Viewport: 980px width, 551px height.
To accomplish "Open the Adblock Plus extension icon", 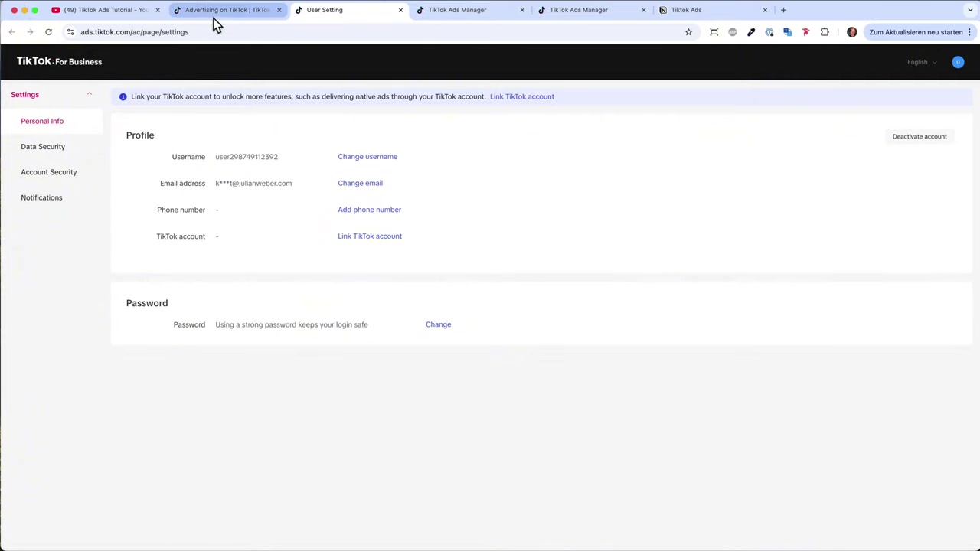I will tap(733, 32).
